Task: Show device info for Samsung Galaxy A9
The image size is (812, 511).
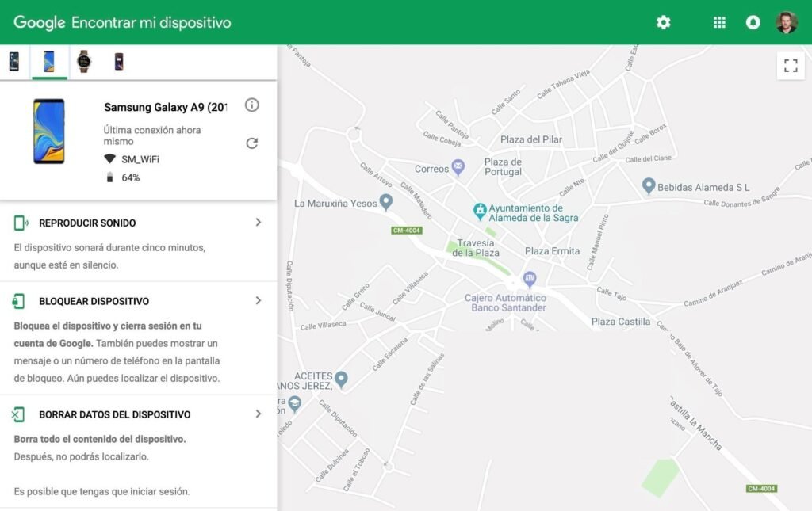Action: (x=252, y=105)
